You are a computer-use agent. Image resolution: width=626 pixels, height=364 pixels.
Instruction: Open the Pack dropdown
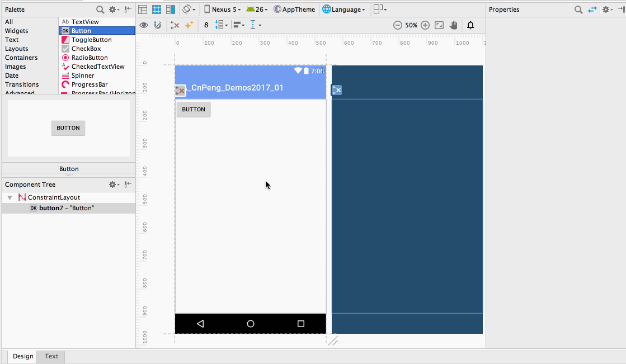(221, 25)
